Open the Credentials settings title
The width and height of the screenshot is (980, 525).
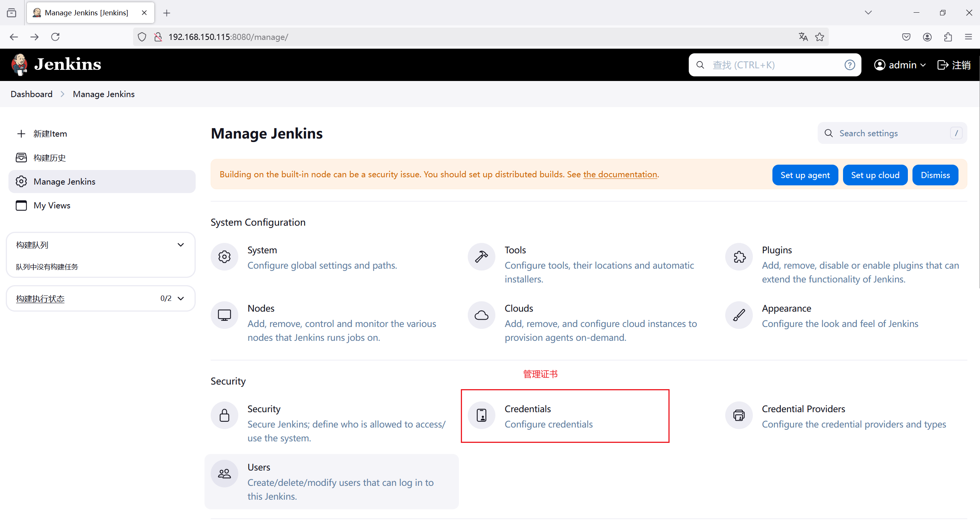(x=528, y=409)
